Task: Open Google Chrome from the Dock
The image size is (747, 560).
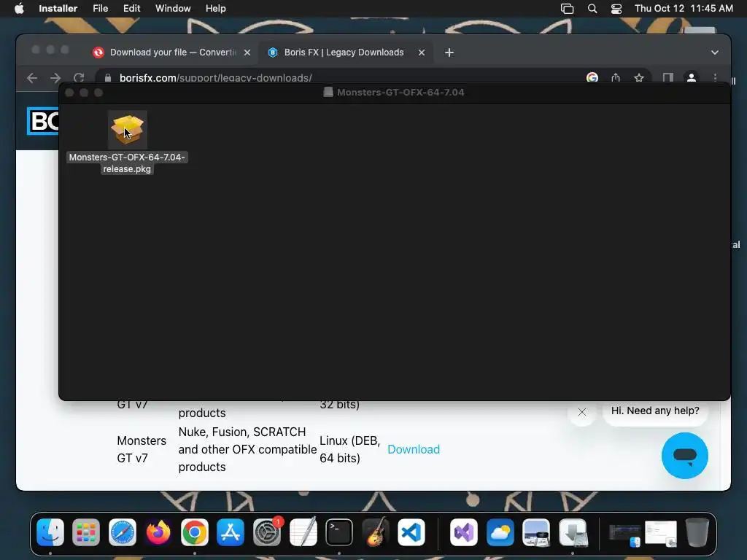Action: pyautogui.click(x=194, y=532)
